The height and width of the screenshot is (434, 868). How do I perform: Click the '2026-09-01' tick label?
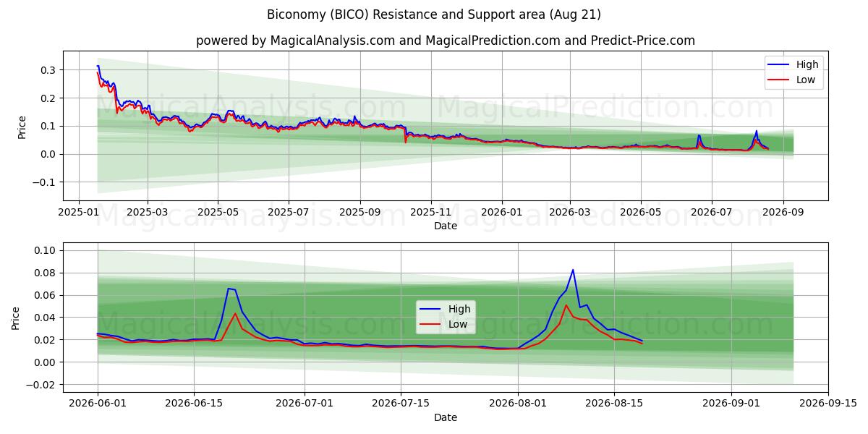731,404
